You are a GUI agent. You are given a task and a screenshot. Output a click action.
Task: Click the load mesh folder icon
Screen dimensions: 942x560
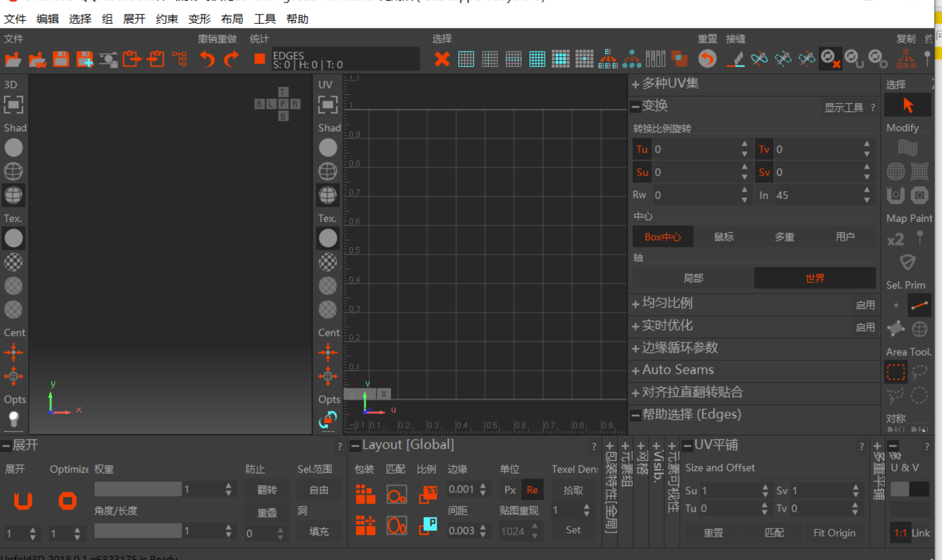tap(13, 60)
